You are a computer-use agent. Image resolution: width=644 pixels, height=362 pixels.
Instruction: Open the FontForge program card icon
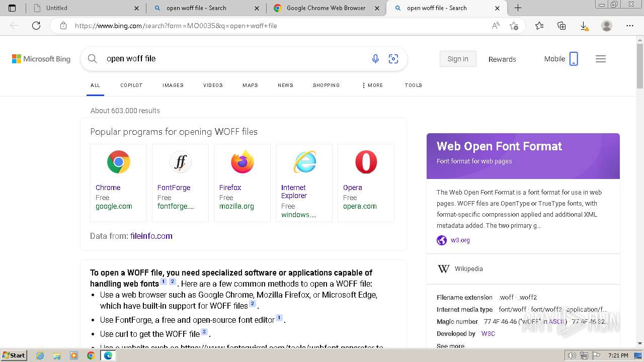tap(180, 162)
